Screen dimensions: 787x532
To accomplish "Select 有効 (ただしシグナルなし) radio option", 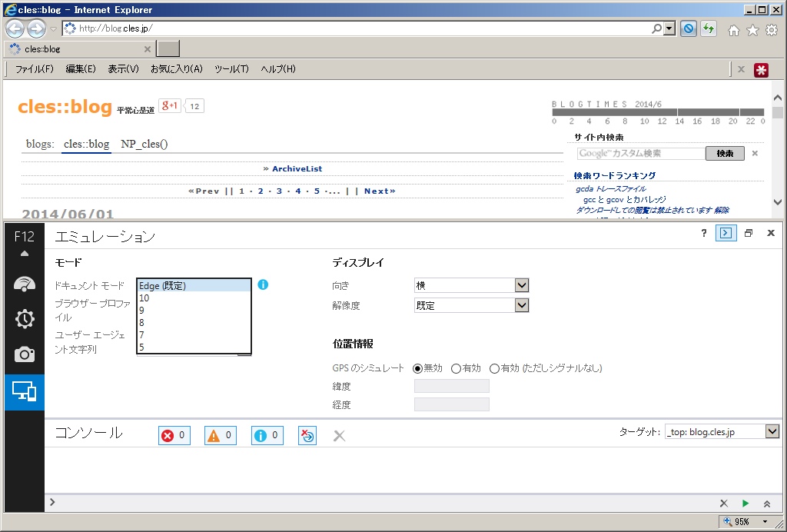I will click(494, 368).
